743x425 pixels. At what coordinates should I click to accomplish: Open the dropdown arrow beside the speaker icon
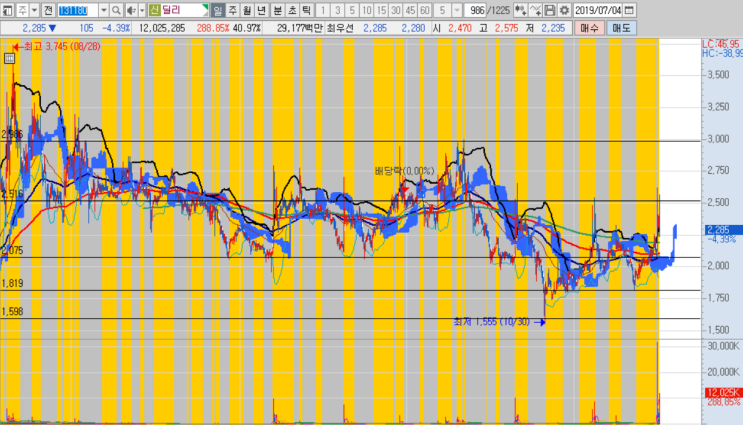point(142,10)
